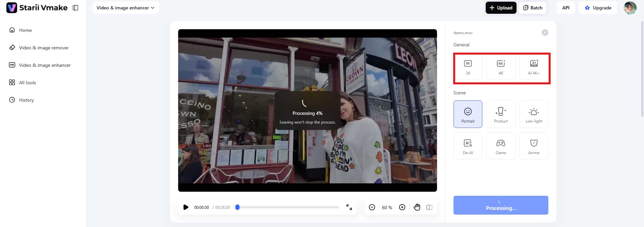Click the video preview frame
This screenshot has height=227, width=644.
click(x=308, y=110)
